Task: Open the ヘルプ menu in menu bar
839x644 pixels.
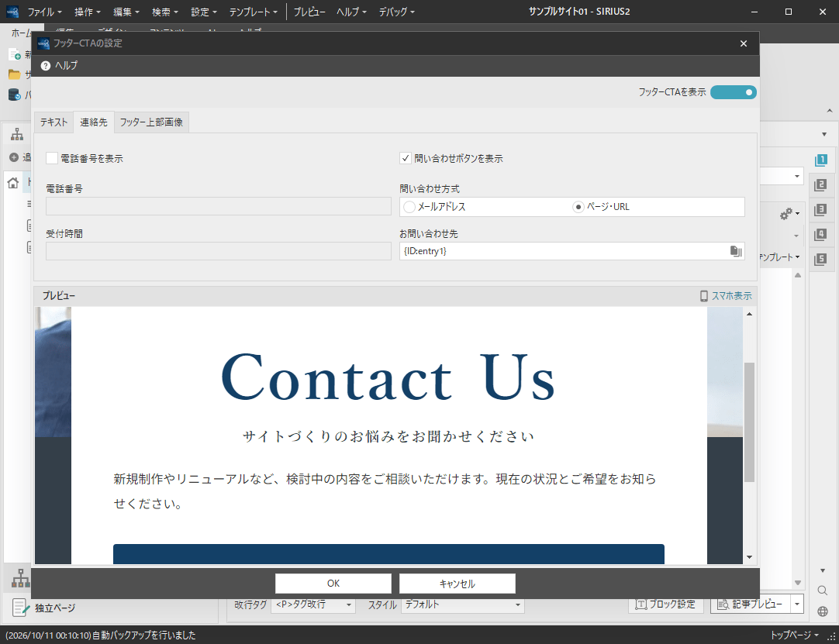Action: [351, 12]
